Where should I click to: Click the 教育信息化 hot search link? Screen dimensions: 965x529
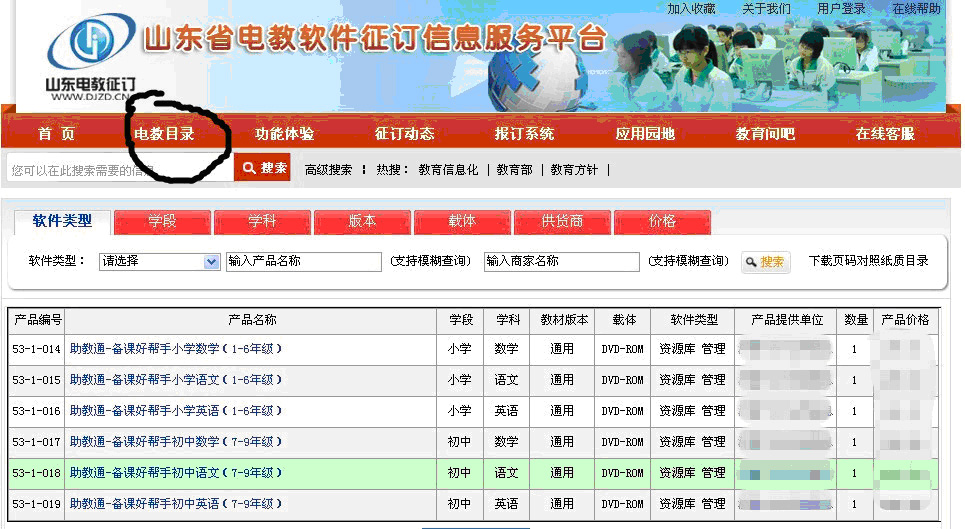click(x=448, y=170)
